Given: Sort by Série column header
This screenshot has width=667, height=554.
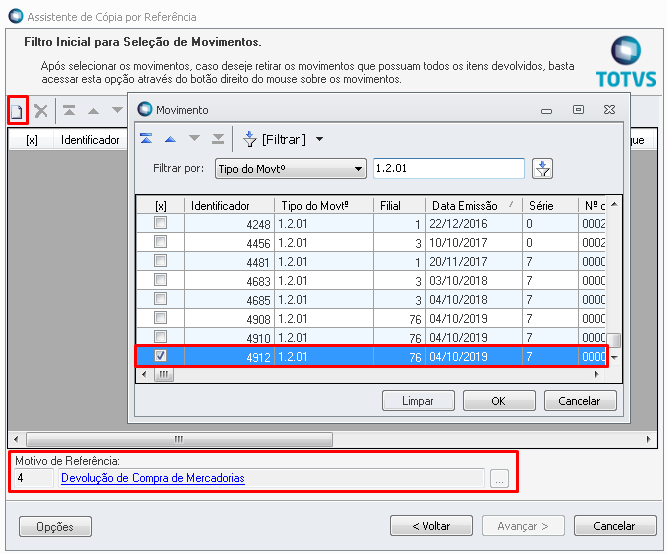Looking at the screenshot, I should point(550,206).
